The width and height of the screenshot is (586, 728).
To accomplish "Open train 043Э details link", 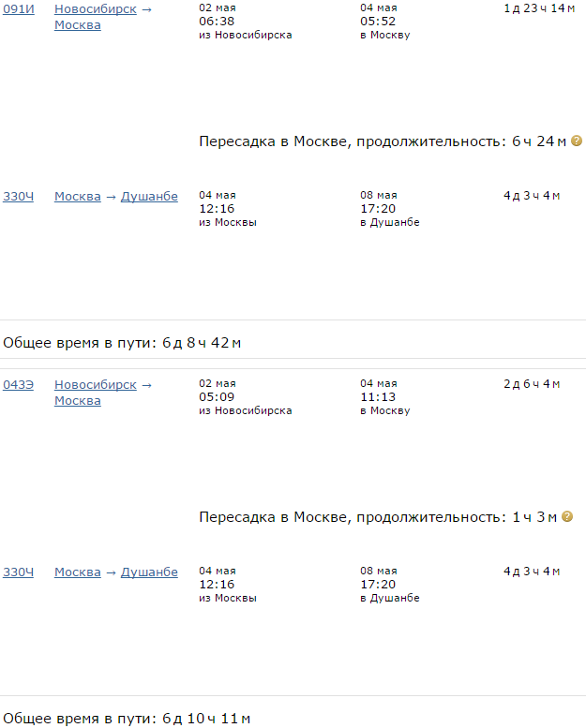I will [19, 384].
